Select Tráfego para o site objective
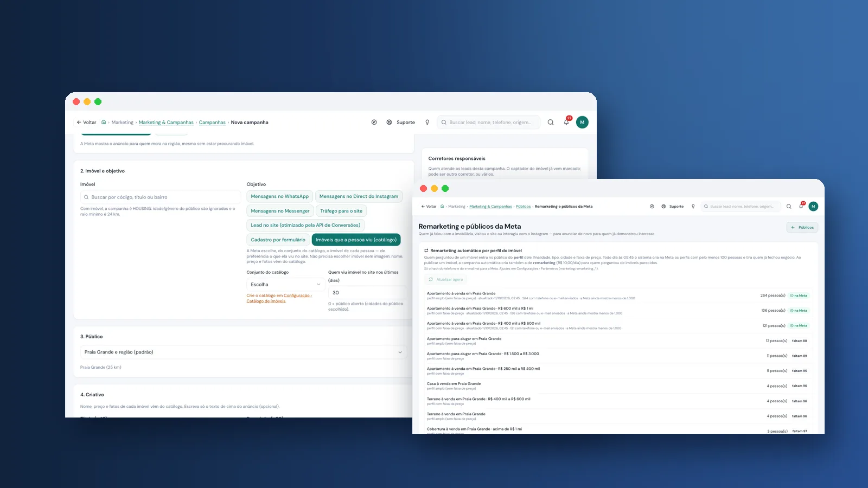This screenshot has width=868, height=488. point(341,211)
